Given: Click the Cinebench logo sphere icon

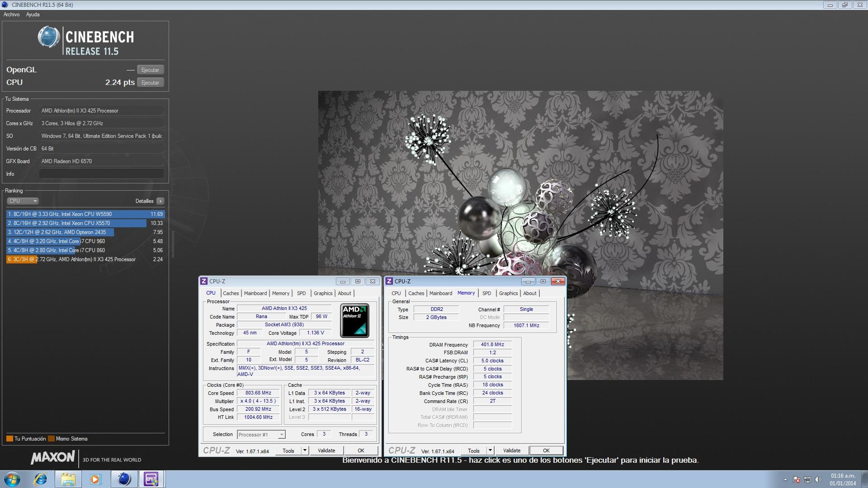Looking at the screenshot, I should point(48,38).
